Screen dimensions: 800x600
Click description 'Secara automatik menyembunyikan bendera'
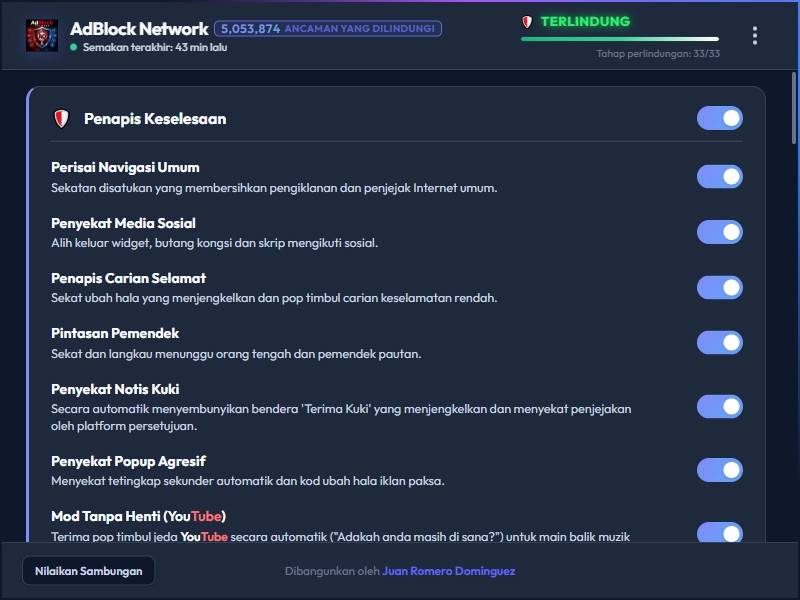(341, 417)
